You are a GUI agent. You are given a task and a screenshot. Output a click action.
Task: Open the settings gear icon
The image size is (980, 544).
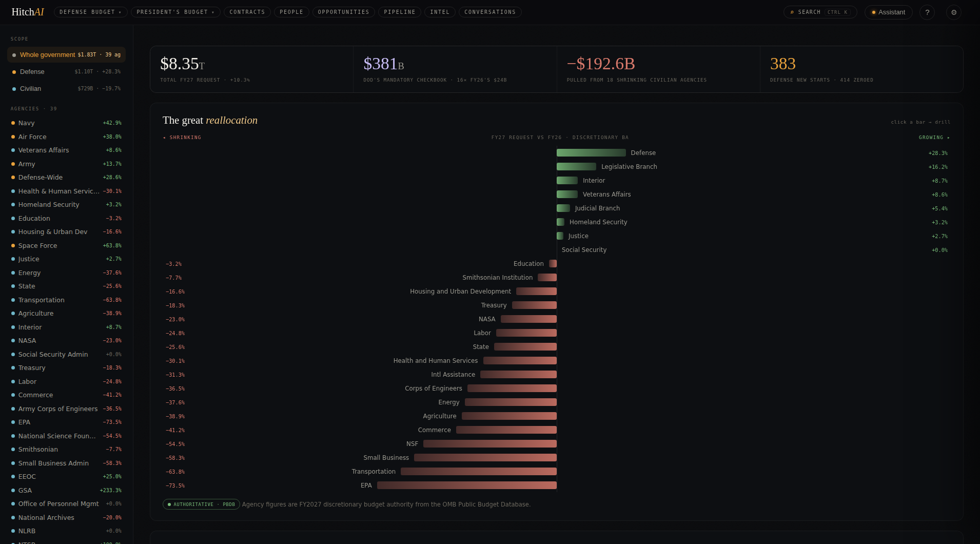click(x=953, y=12)
